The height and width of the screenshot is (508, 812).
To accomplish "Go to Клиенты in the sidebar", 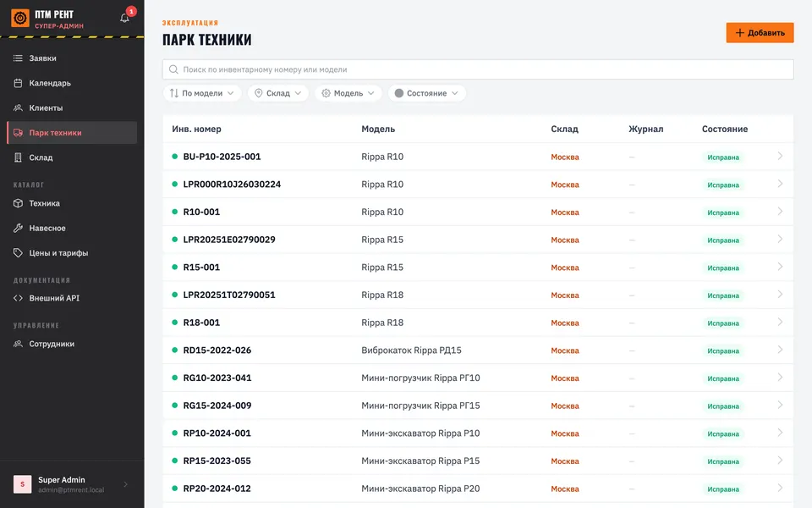I will [x=72, y=108].
